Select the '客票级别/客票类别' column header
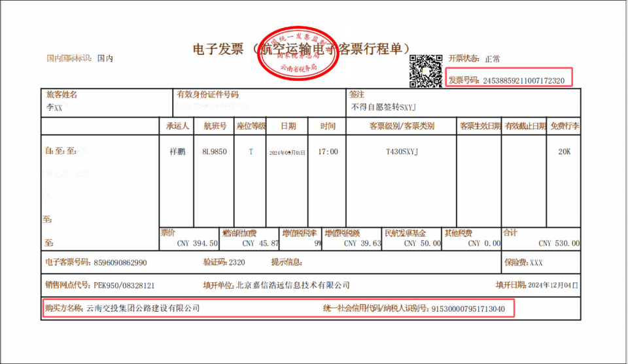 point(401,126)
